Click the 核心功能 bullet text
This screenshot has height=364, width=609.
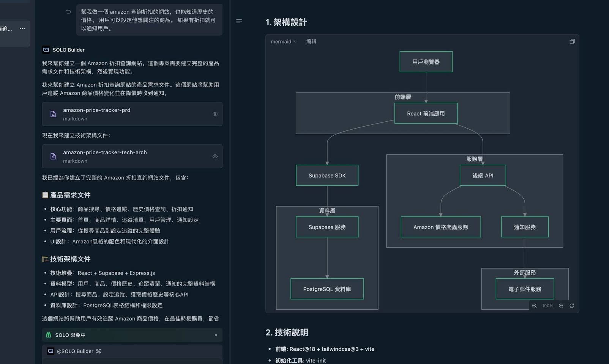point(121,209)
